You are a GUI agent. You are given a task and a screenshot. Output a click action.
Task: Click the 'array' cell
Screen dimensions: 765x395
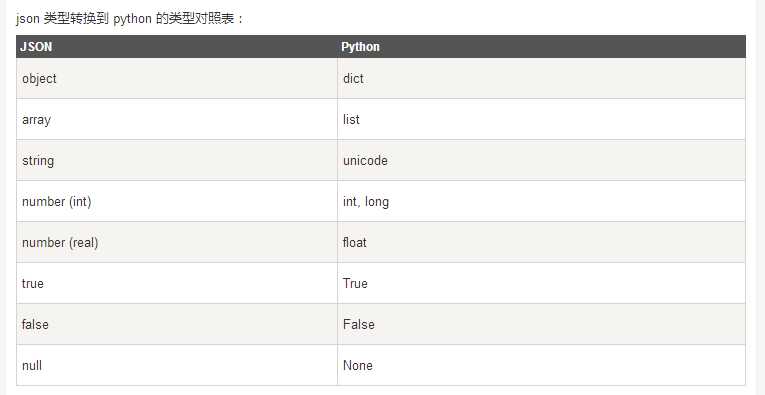(x=177, y=119)
